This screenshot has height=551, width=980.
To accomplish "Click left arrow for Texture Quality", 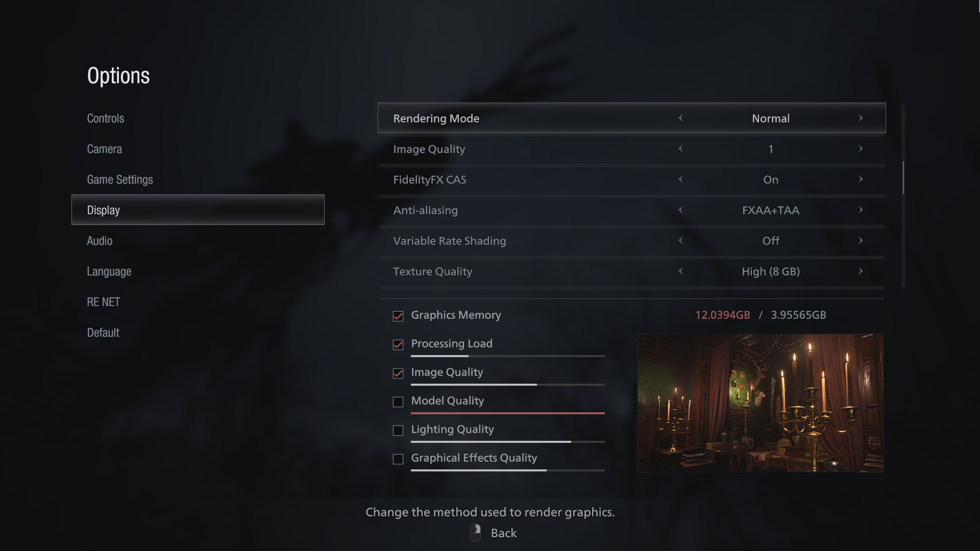I will [x=680, y=271].
